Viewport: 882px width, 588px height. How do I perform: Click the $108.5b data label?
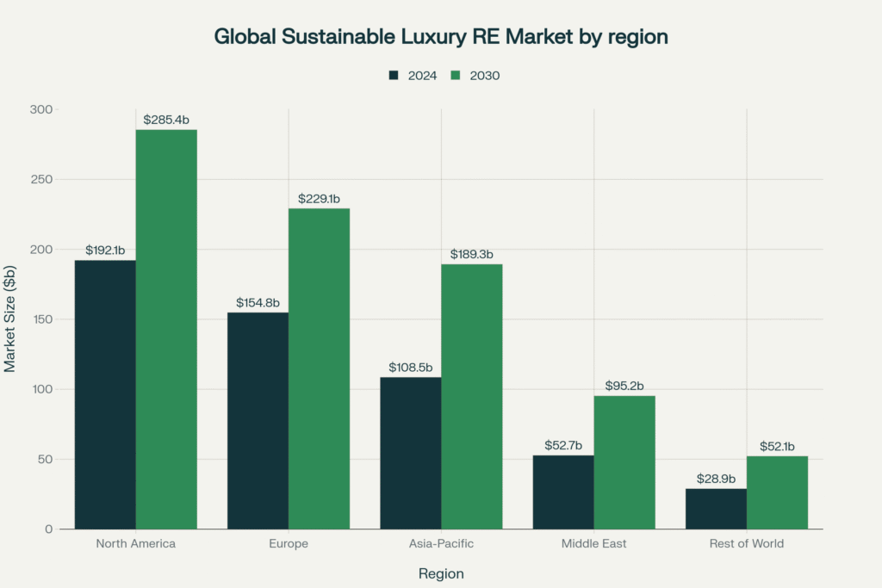pyautogui.click(x=410, y=368)
